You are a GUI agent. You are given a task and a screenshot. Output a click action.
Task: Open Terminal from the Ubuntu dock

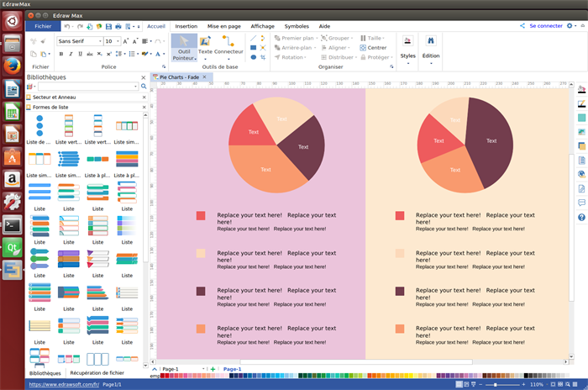point(12,225)
